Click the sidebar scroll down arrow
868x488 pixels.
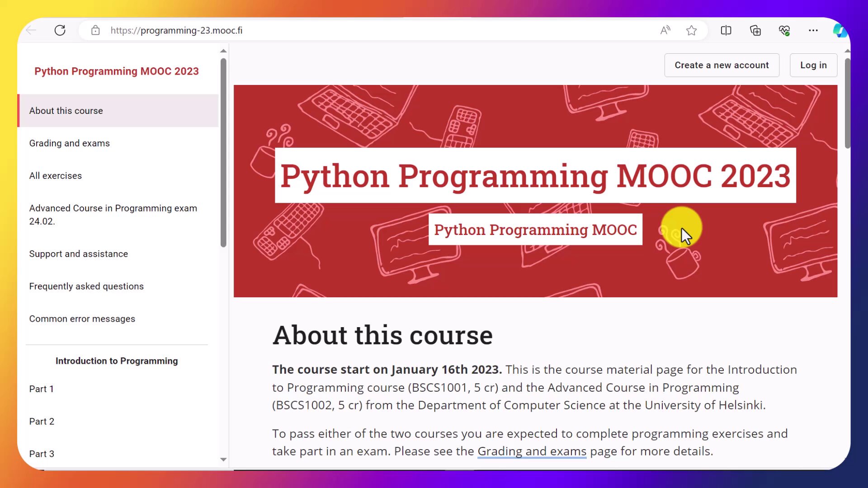(223, 460)
